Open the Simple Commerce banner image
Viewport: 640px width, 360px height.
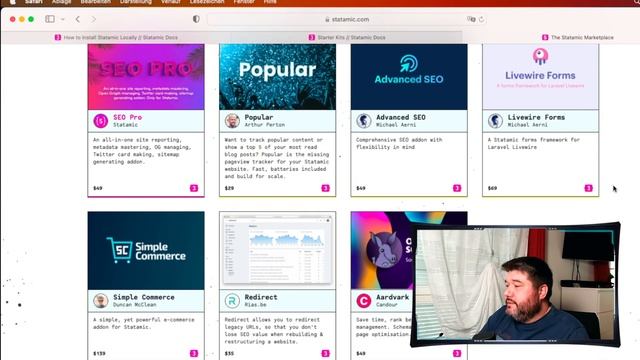[146, 250]
